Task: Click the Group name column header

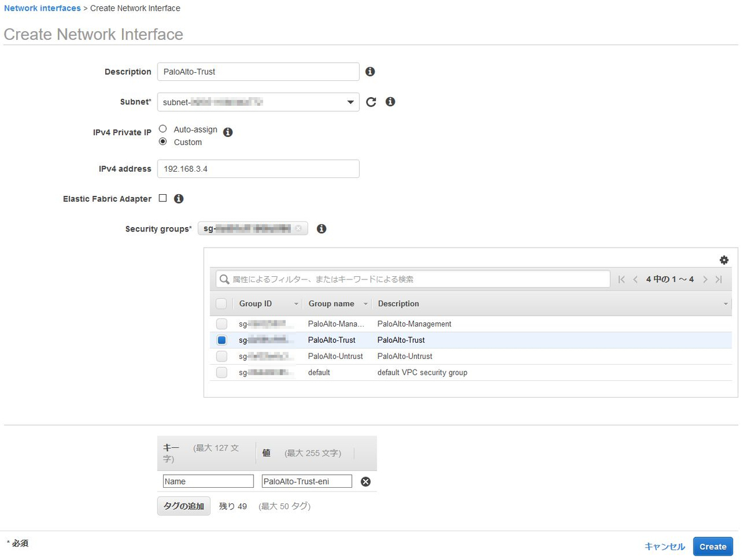Action: [331, 304]
